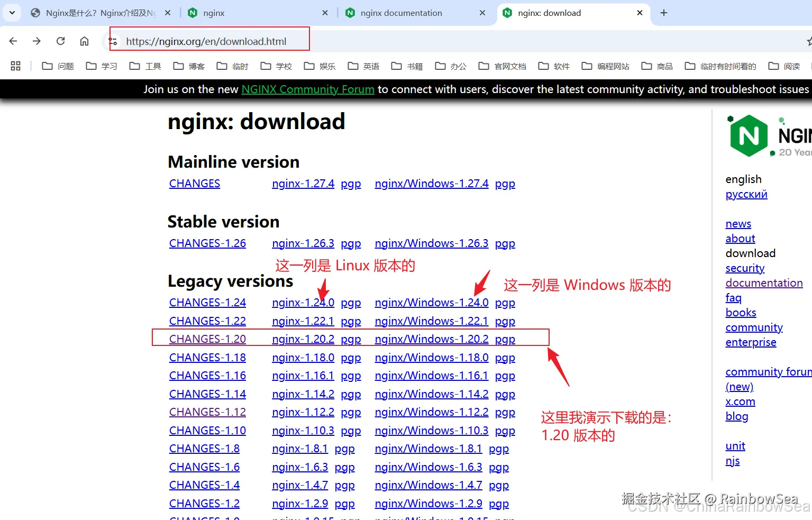Open the documentation sidebar link
Viewport: 812px width, 520px height.
pos(764,283)
